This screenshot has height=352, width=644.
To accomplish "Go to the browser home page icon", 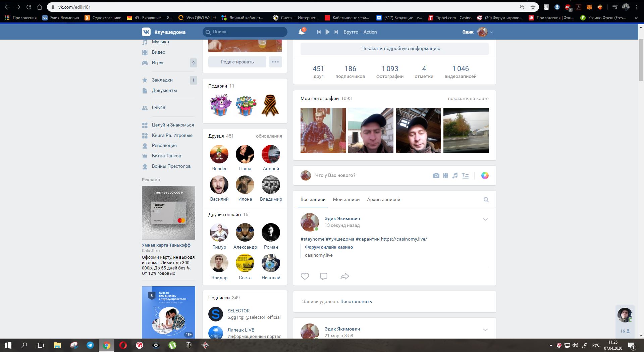I will pyautogui.click(x=40, y=7).
